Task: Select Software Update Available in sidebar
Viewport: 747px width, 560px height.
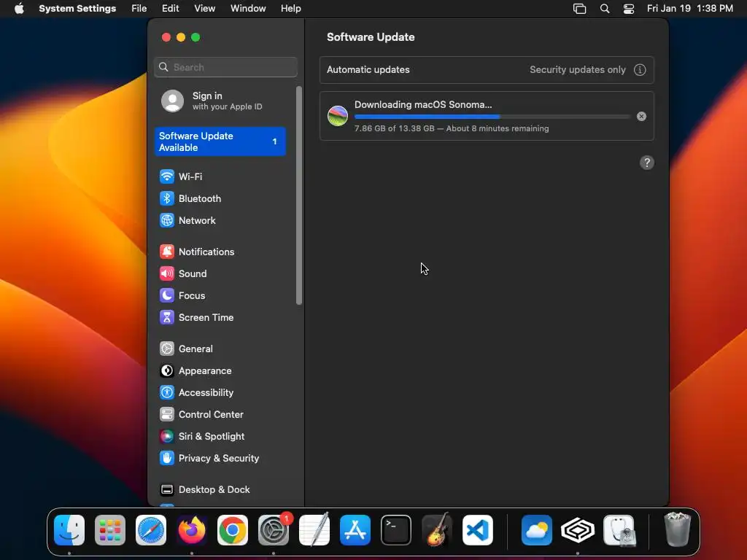Action: (x=220, y=141)
